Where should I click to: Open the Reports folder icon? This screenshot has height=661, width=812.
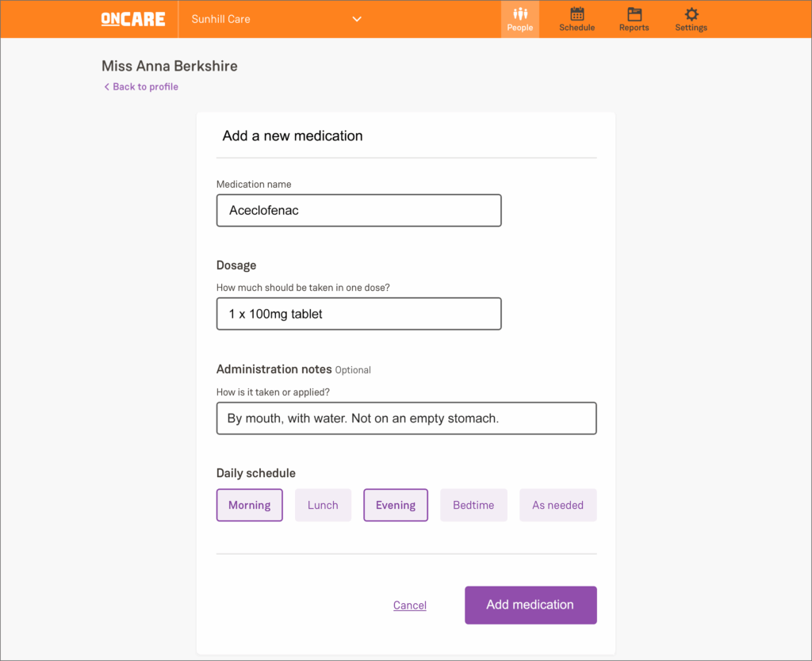point(634,13)
